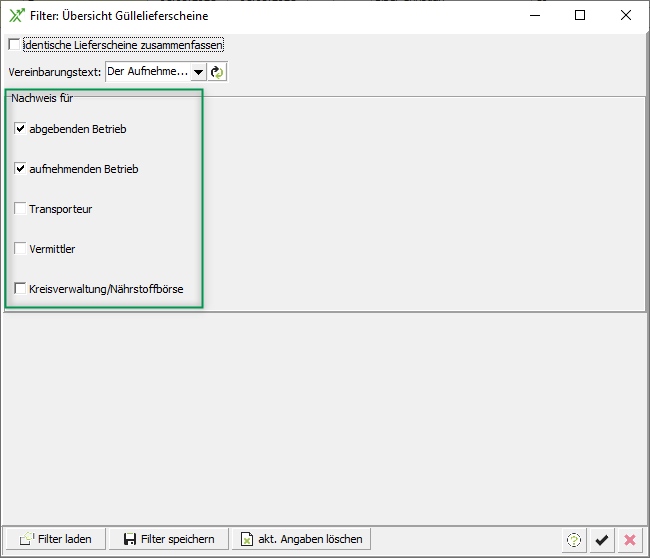The width and height of the screenshot is (650, 558).
Task: Click the help icon in bottom bar
Action: [x=574, y=539]
